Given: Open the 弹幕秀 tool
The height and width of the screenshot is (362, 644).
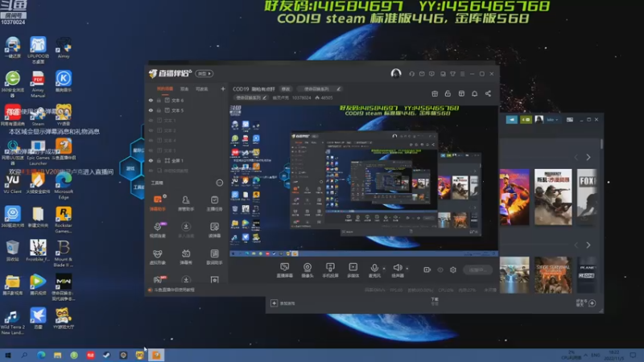Looking at the screenshot, I should pos(186,257).
